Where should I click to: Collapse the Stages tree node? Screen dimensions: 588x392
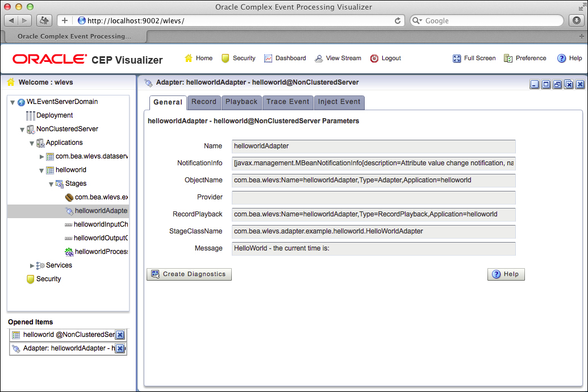click(x=51, y=184)
